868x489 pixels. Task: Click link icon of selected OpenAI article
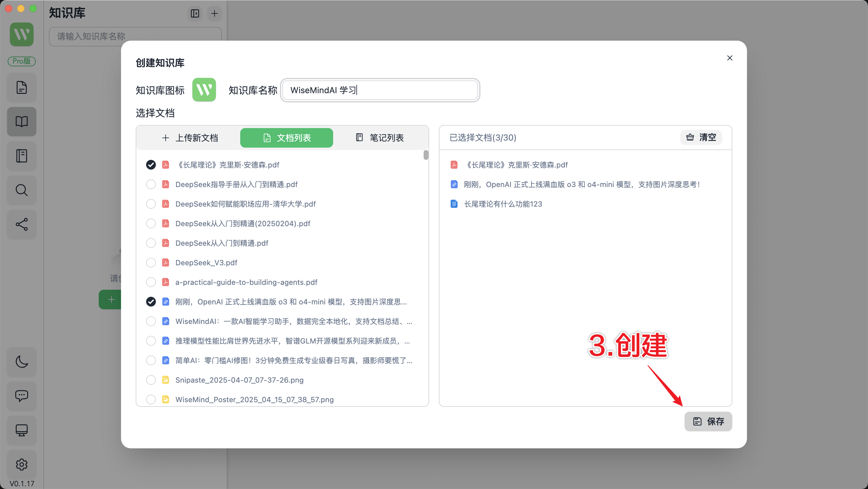(454, 184)
